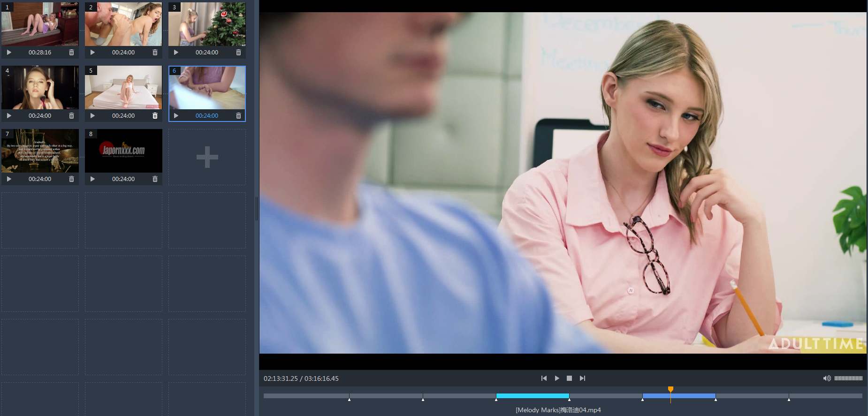Play clip 7 preview
This screenshot has height=416, width=868.
pos(9,179)
